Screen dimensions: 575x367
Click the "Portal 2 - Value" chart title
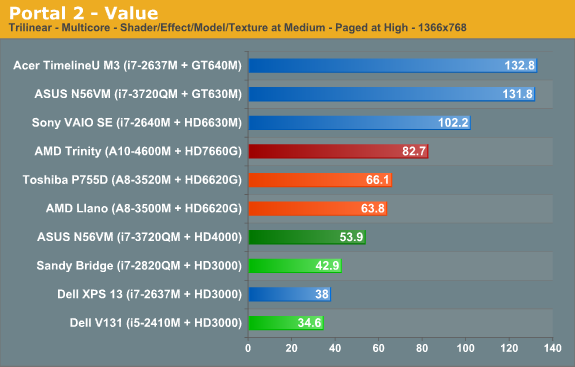tap(84, 13)
